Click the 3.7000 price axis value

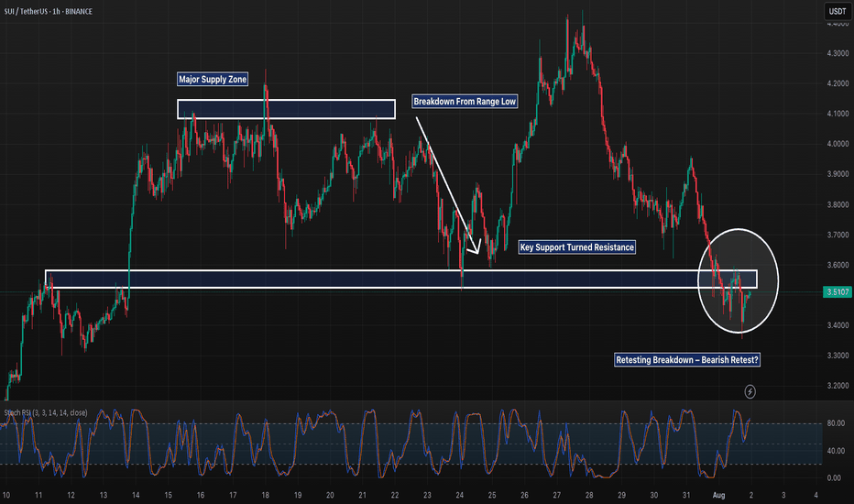pyautogui.click(x=838, y=235)
